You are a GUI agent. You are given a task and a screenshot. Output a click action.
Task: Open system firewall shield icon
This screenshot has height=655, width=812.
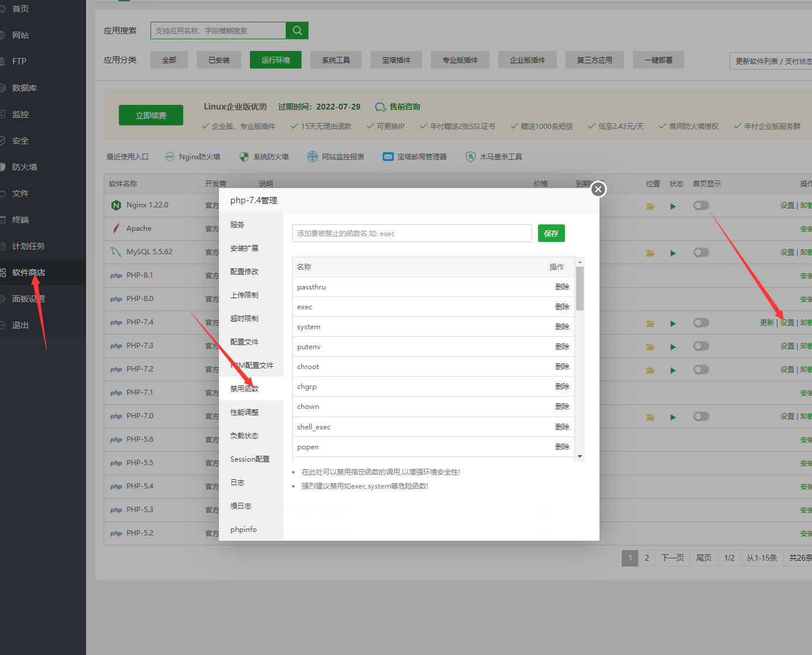click(x=244, y=156)
